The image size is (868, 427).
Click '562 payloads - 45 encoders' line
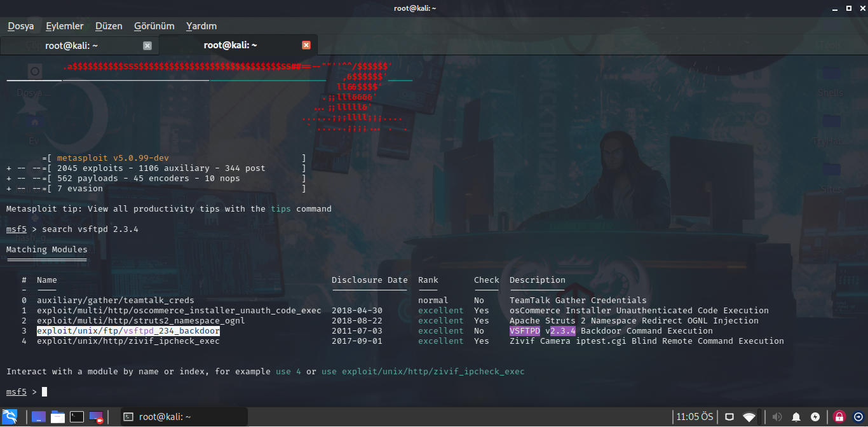point(149,179)
